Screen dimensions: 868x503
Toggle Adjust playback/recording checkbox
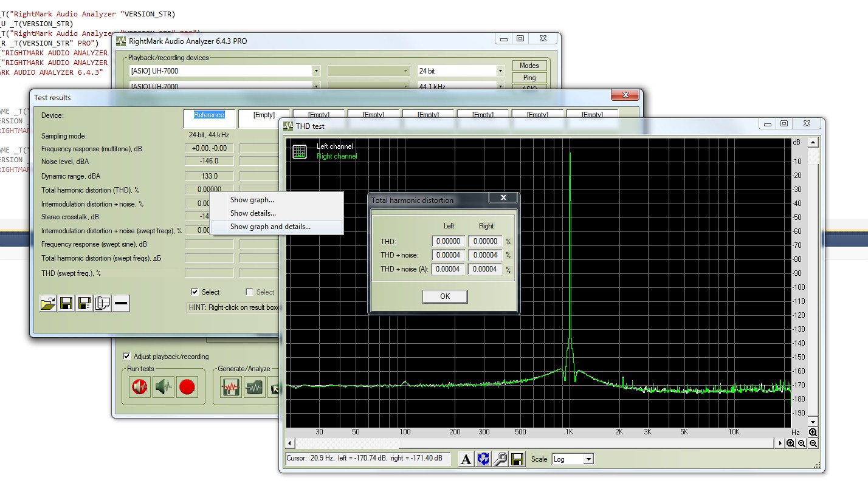coord(127,357)
